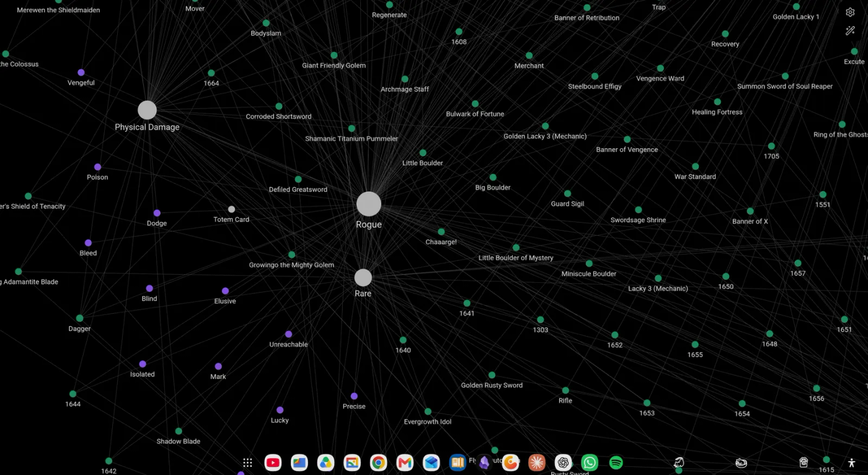Click the Healing Fortress node

point(717,102)
